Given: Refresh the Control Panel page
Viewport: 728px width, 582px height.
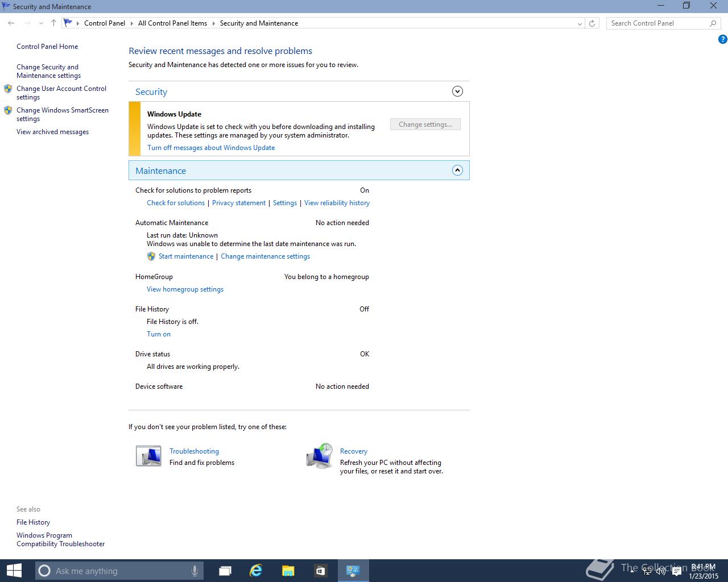Looking at the screenshot, I should tap(592, 23).
